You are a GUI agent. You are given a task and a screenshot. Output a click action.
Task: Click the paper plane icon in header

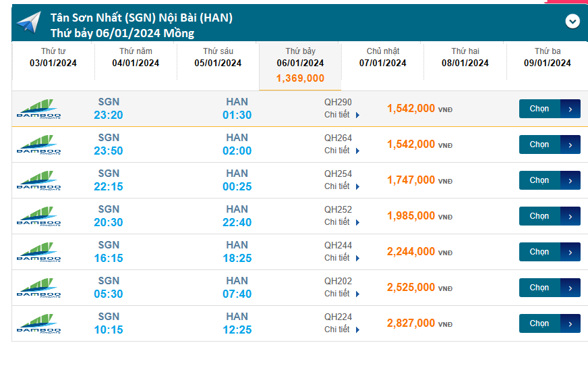pyautogui.click(x=28, y=22)
